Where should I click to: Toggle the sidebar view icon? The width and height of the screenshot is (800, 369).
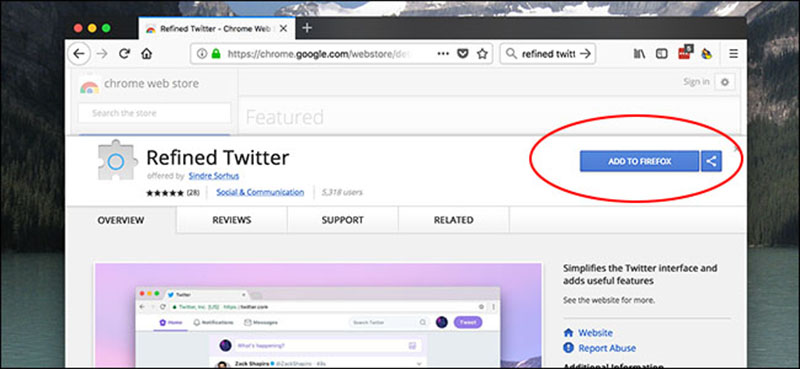(x=662, y=54)
